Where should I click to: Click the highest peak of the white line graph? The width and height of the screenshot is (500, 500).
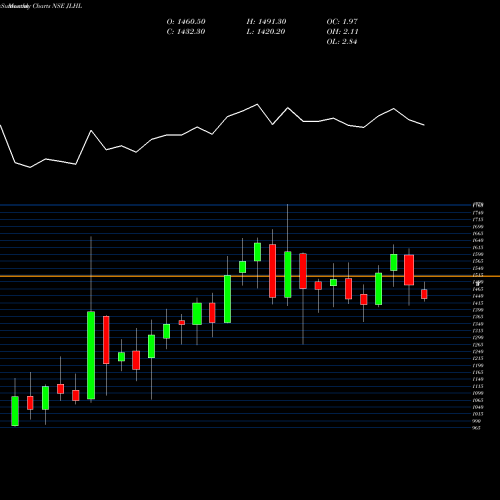click(257, 104)
